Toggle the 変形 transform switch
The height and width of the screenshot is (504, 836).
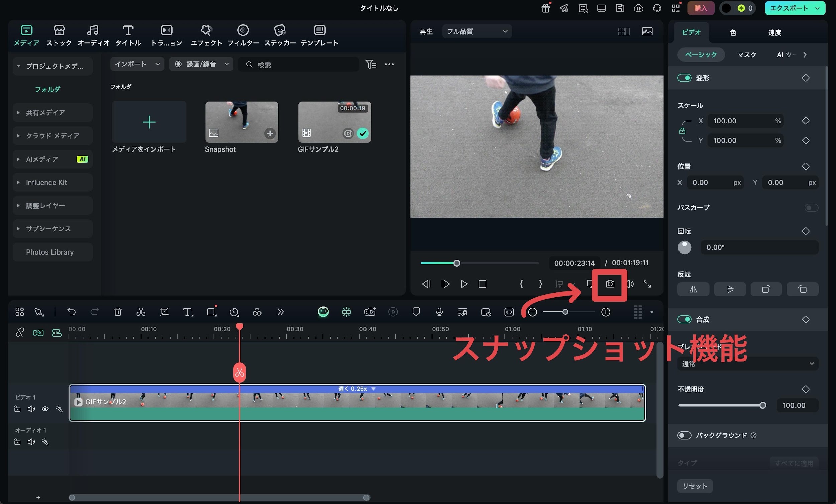(684, 78)
